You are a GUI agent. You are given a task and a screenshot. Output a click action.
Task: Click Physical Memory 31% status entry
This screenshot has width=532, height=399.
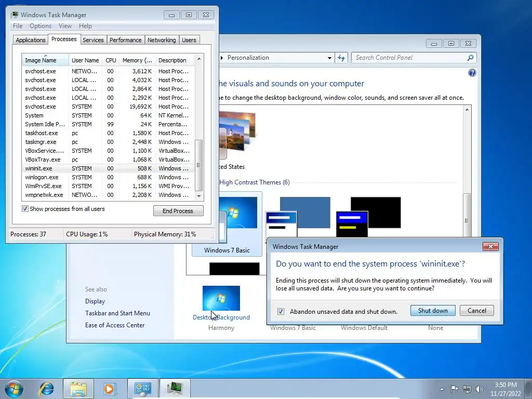pos(165,234)
